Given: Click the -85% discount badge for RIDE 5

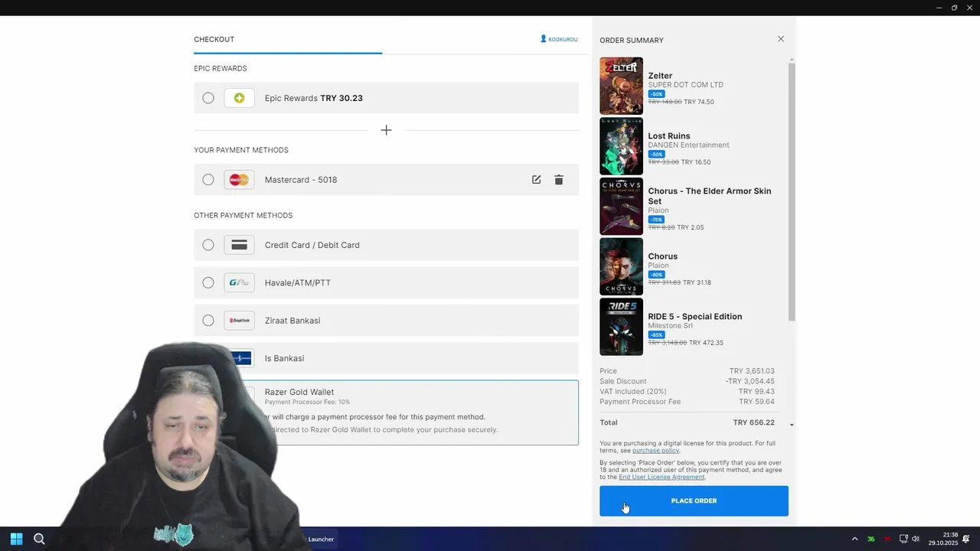Looking at the screenshot, I should (656, 335).
